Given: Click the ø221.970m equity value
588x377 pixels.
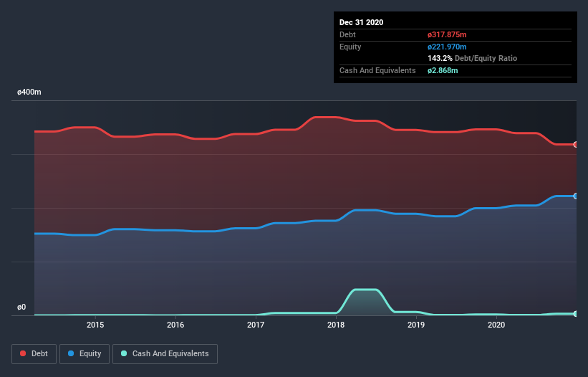Looking at the screenshot, I should [447, 47].
